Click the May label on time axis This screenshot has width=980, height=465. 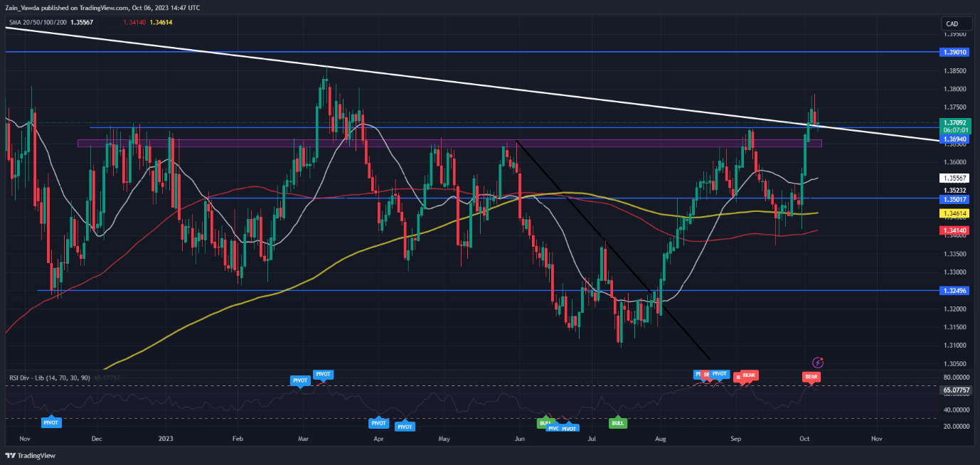444,439
